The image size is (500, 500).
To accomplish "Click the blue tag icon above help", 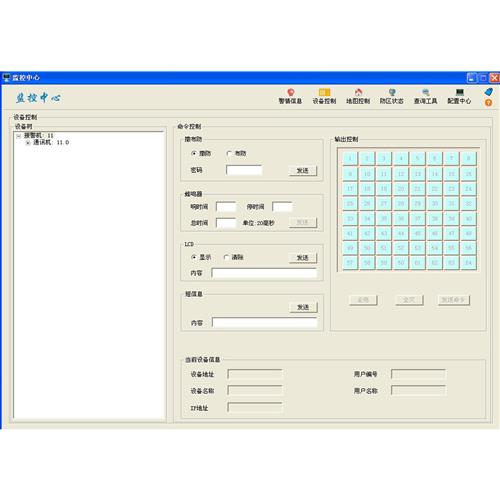I will (489, 91).
